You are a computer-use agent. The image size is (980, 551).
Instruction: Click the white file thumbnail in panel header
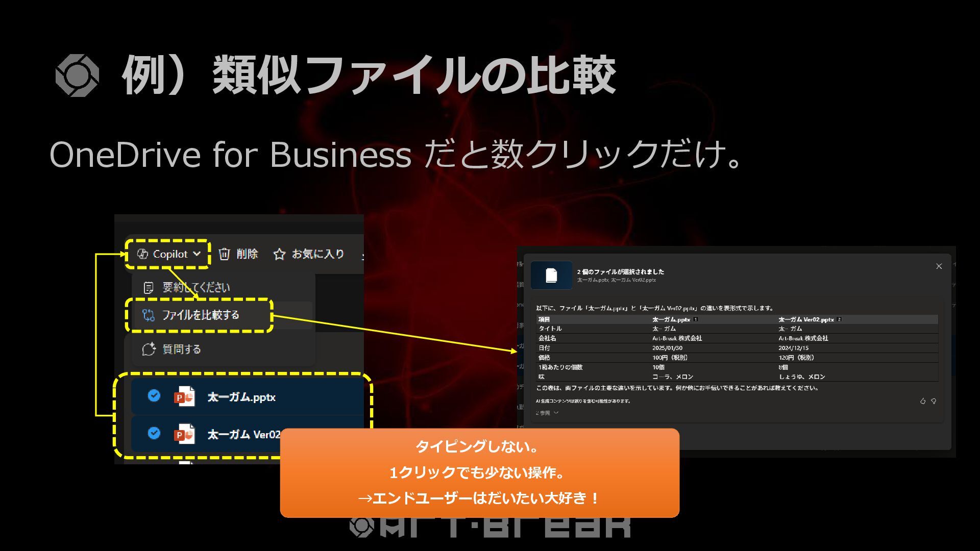(551, 275)
